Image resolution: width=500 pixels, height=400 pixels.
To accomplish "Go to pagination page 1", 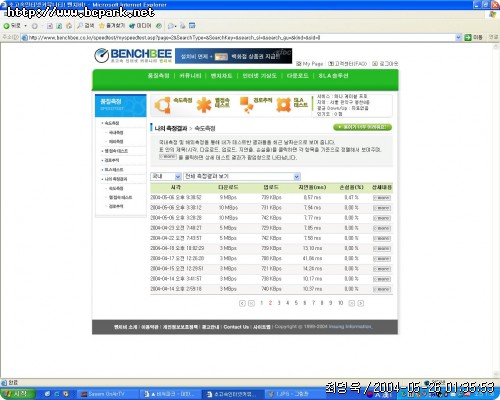I will 262,303.
